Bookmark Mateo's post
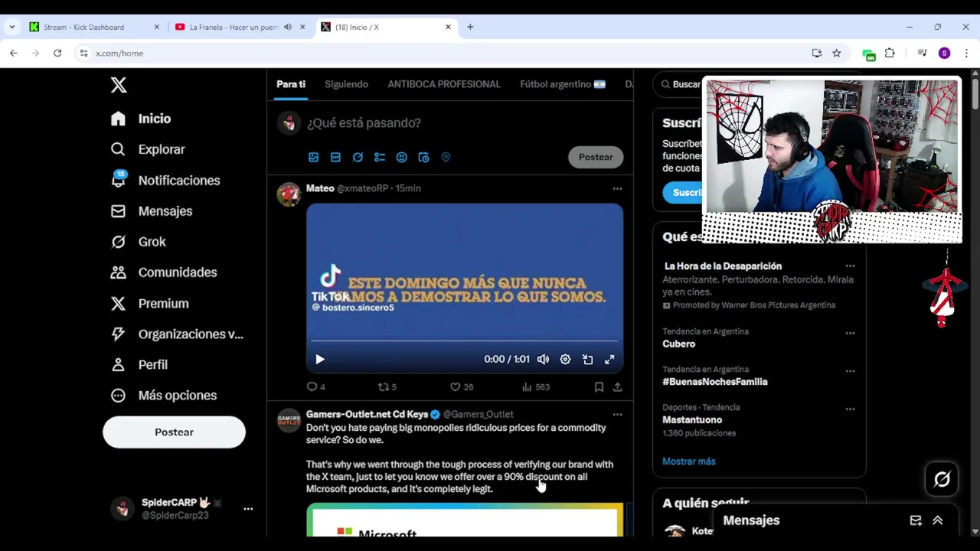Image resolution: width=980 pixels, height=551 pixels. (x=599, y=387)
